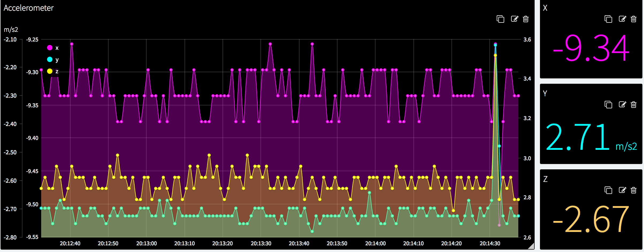The width and height of the screenshot is (644, 252).
Task: Delete the Accelerometer chart widget
Action: [526, 19]
